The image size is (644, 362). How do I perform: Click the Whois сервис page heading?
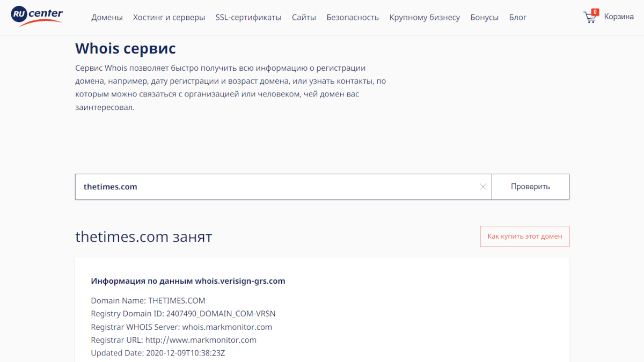126,48
